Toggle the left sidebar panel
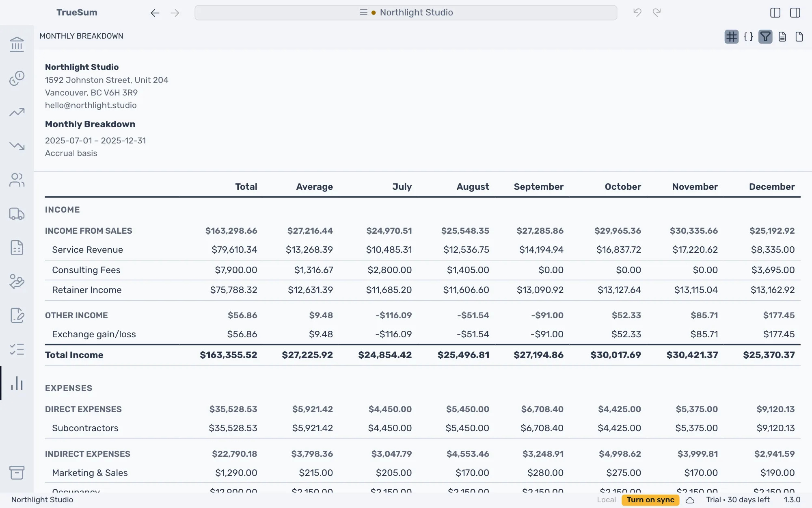812x508 pixels. pyautogui.click(x=775, y=13)
